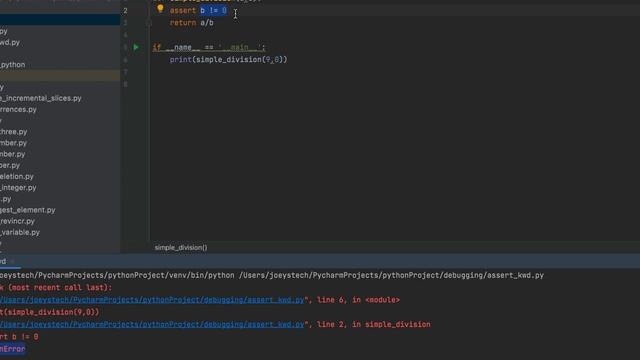Click the yellow lightbulb quick-fix icon

[160, 9]
